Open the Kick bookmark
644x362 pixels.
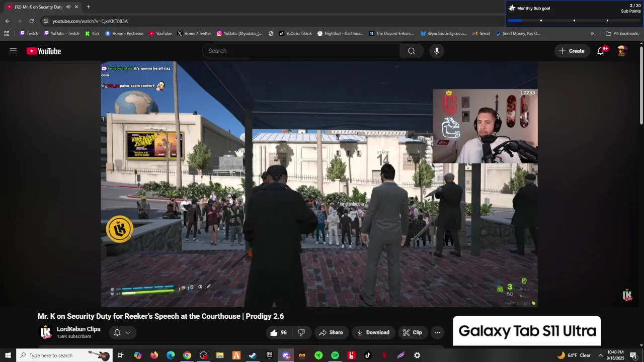pos(93,34)
